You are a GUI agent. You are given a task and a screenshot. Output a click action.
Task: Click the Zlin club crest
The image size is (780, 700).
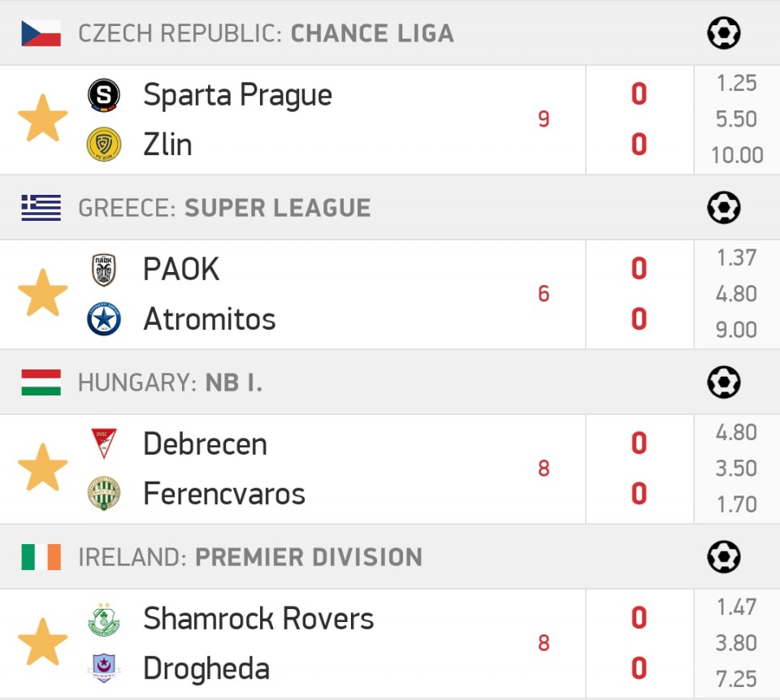point(104,145)
